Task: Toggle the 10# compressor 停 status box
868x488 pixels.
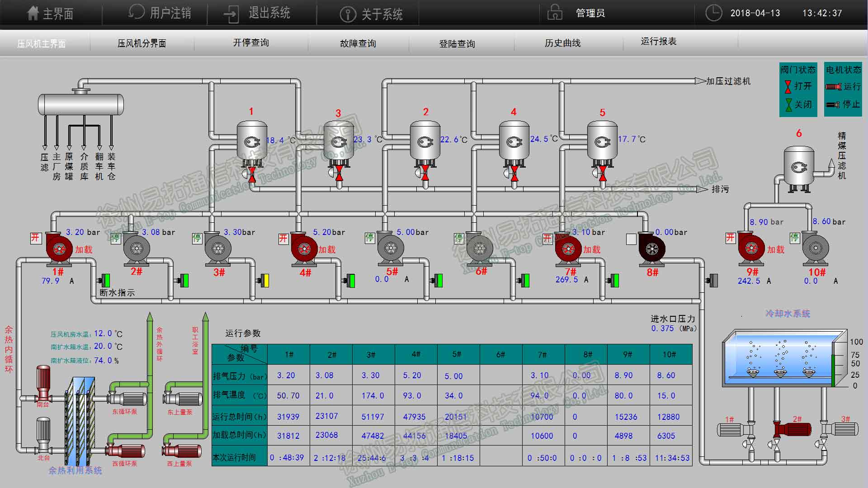Action: click(794, 238)
